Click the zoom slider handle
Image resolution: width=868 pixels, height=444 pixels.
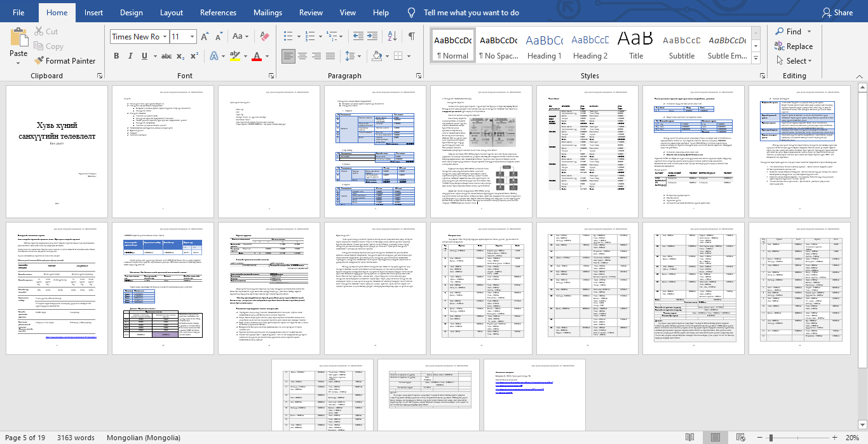pyautogui.click(x=771, y=438)
